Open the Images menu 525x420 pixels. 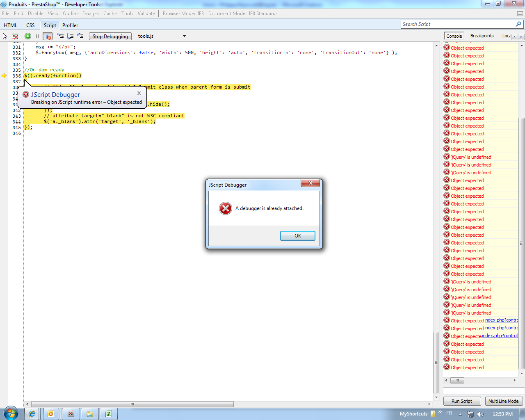(91, 14)
